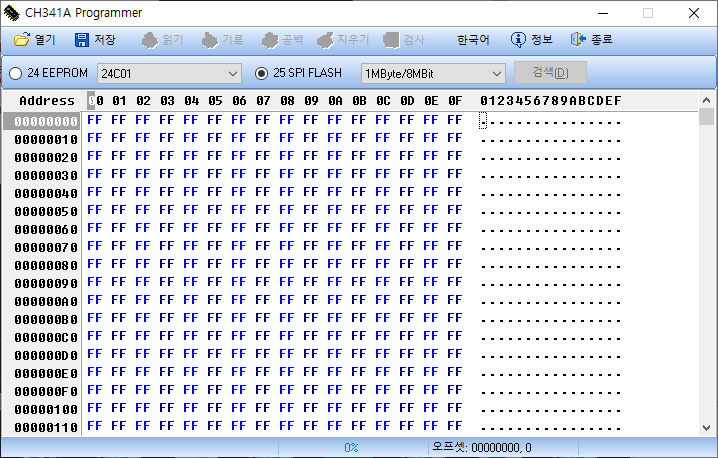Click the scrollbar up arrow
The image size is (718, 458).
[x=706, y=100]
